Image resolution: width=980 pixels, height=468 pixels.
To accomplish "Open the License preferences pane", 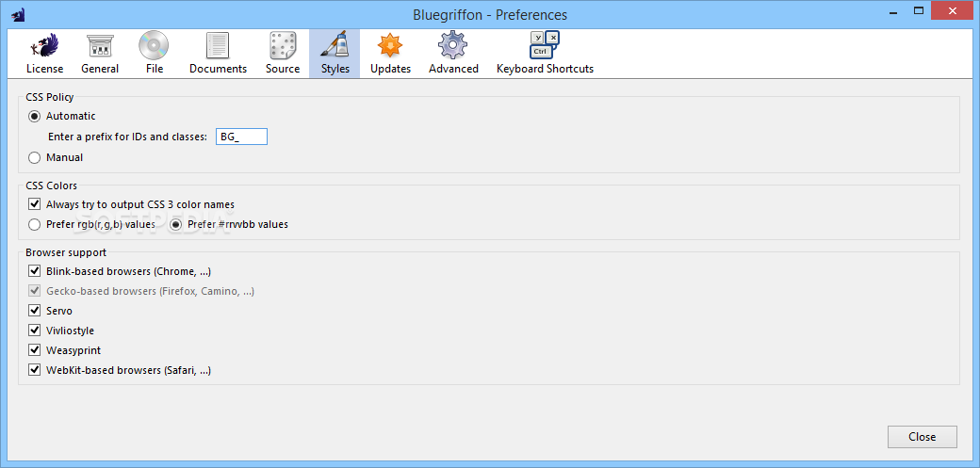I will [44, 53].
